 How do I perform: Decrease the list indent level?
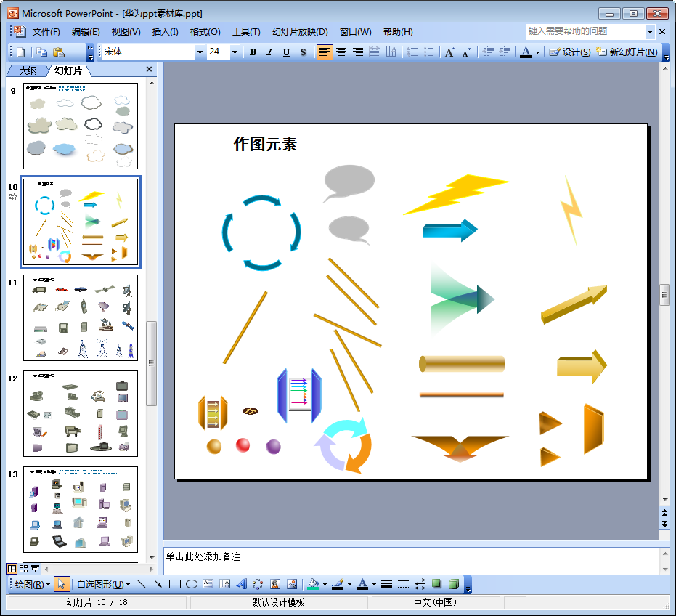(488, 52)
